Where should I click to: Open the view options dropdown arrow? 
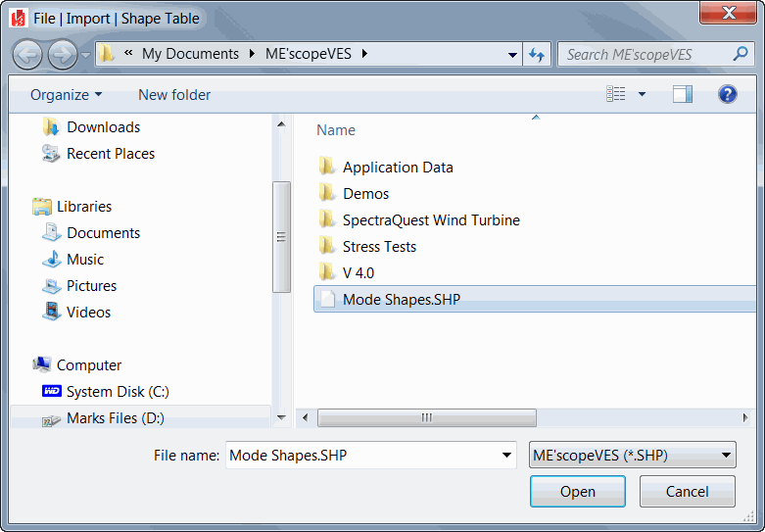[642, 94]
